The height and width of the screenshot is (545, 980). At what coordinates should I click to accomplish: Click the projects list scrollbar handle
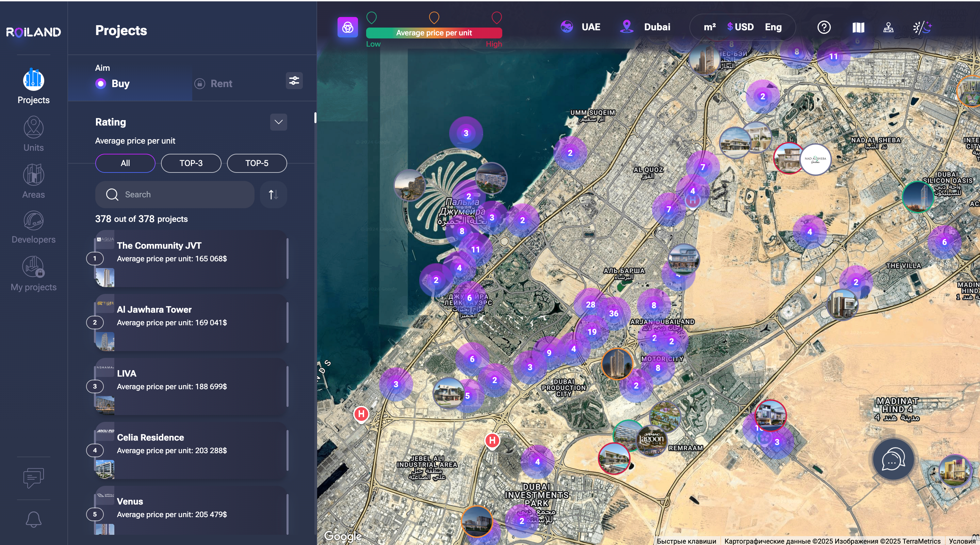point(315,117)
